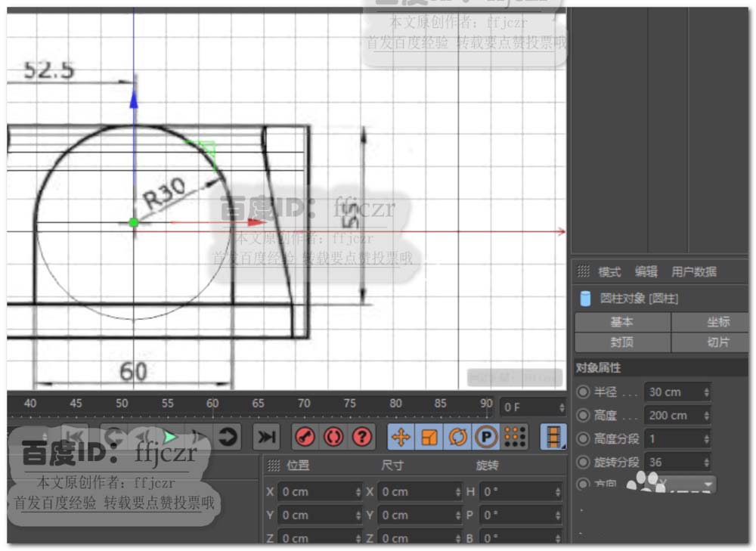Switch to the 坐标 tab
Viewport: 756px width, 551px height.
point(710,321)
